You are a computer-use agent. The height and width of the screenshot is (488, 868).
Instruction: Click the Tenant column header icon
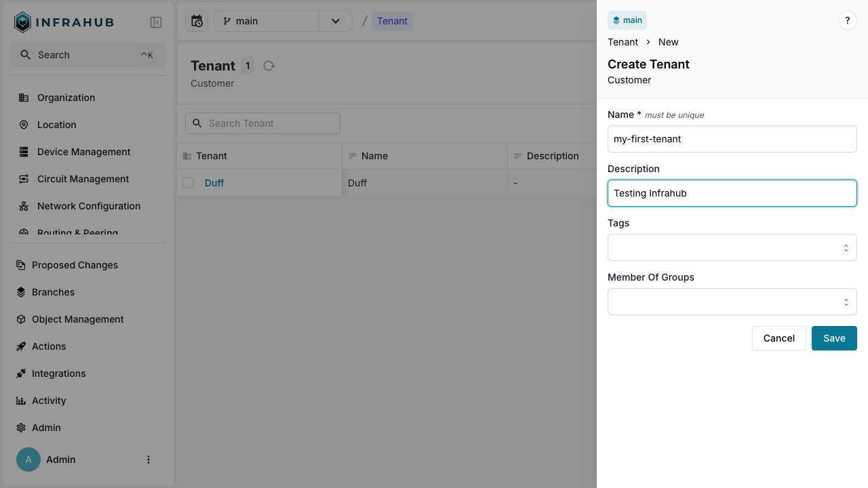coord(187,156)
